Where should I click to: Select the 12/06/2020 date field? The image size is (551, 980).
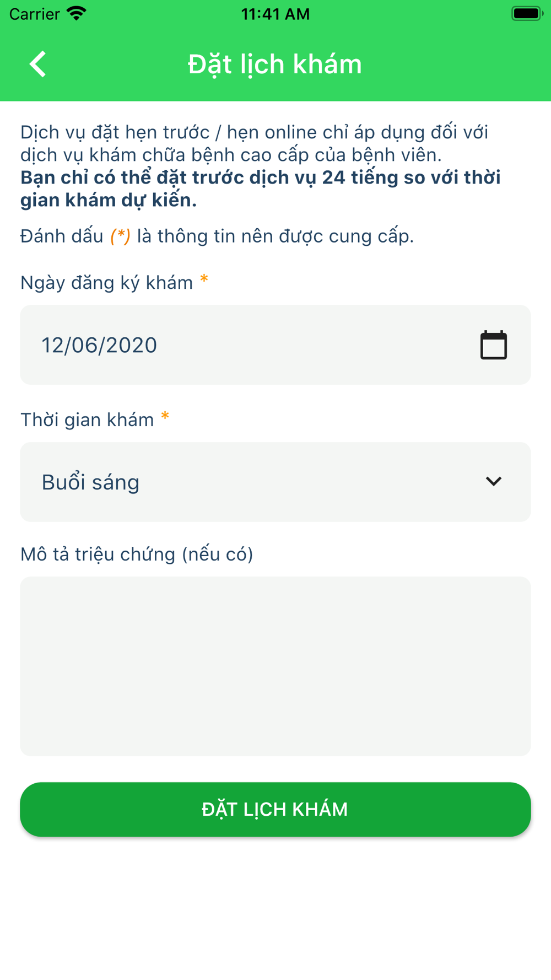[x=275, y=345]
